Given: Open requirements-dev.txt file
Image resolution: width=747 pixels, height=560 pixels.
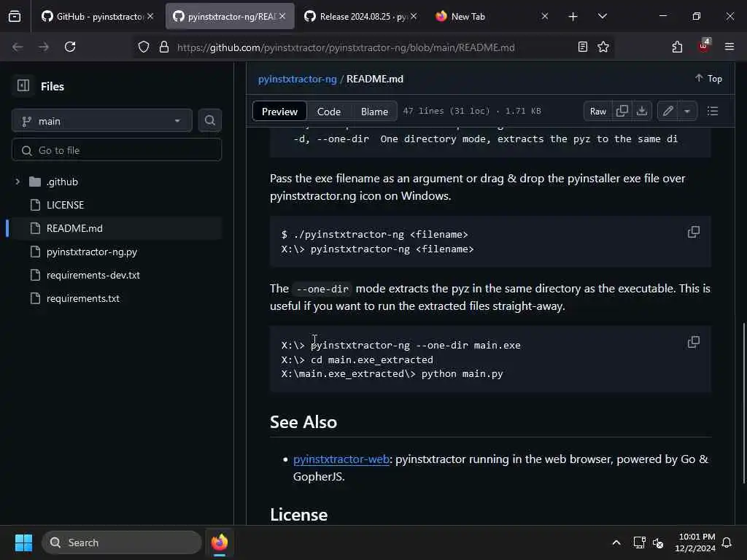Looking at the screenshot, I should [x=93, y=275].
